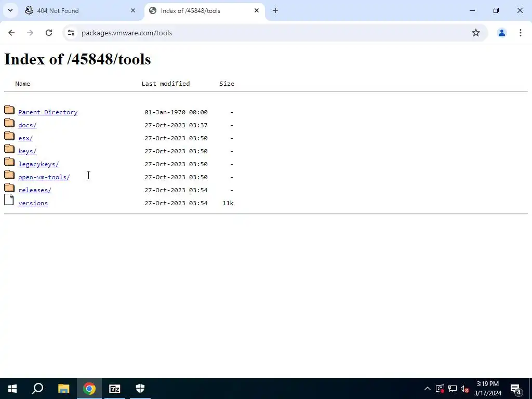
Task: Click the folder icon beside Parent Directory
Action: pyautogui.click(x=9, y=110)
